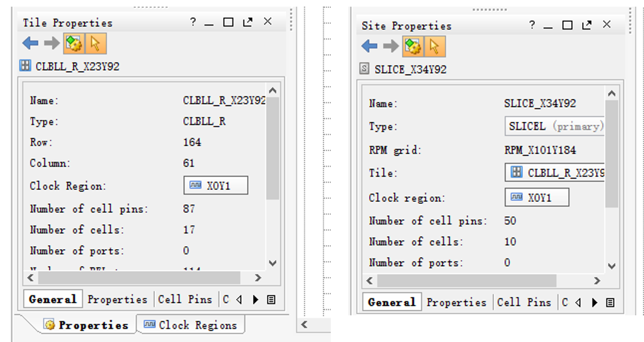Screen dimensions: 644x342
Task: Open help question mark in Tile Properties
Action: (193, 22)
